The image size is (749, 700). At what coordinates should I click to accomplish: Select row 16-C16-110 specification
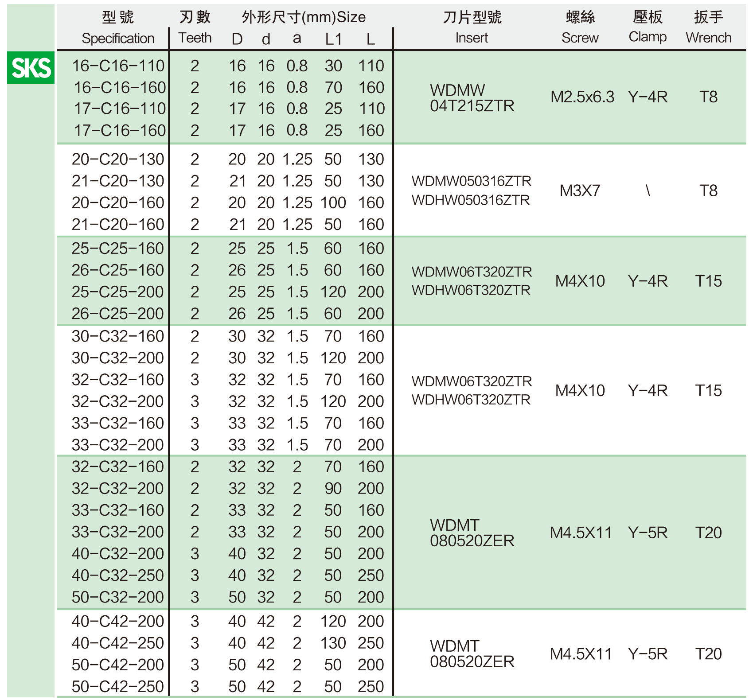coord(118,66)
